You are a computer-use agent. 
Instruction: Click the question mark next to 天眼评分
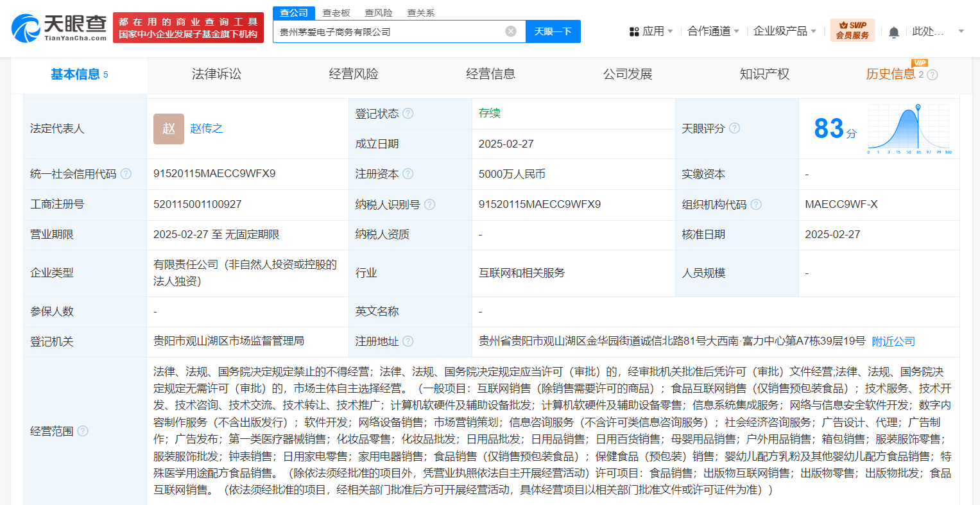coord(735,128)
